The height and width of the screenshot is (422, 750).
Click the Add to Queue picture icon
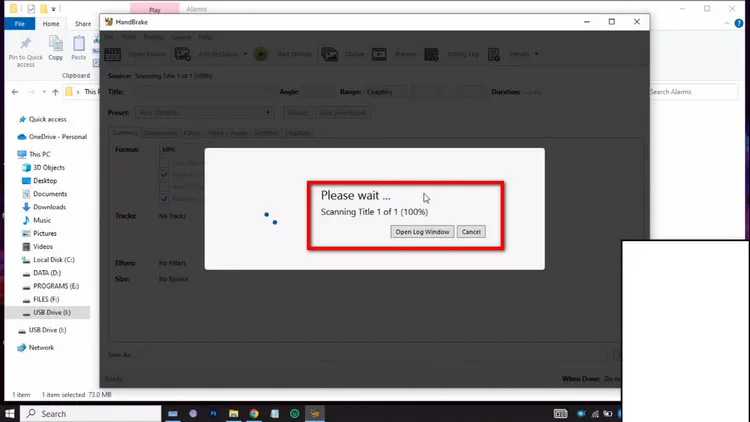coord(182,54)
